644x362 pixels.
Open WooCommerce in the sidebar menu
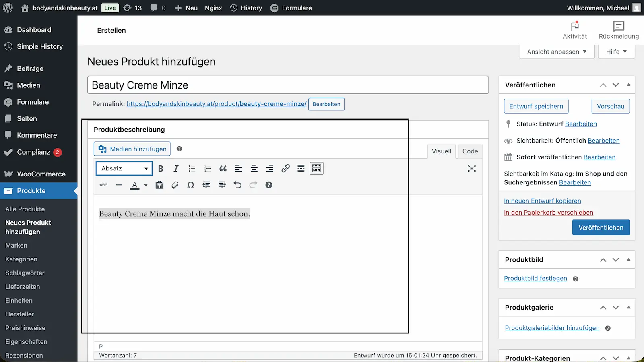point(41,174)
